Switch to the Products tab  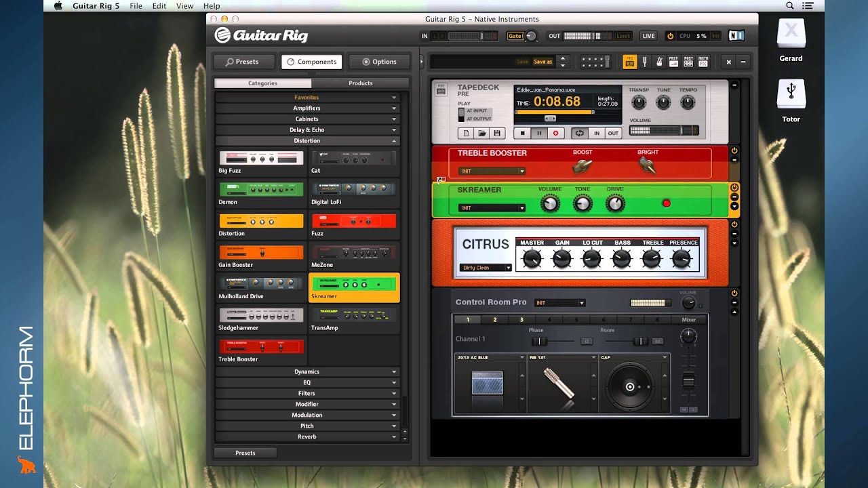coord(360,83)
